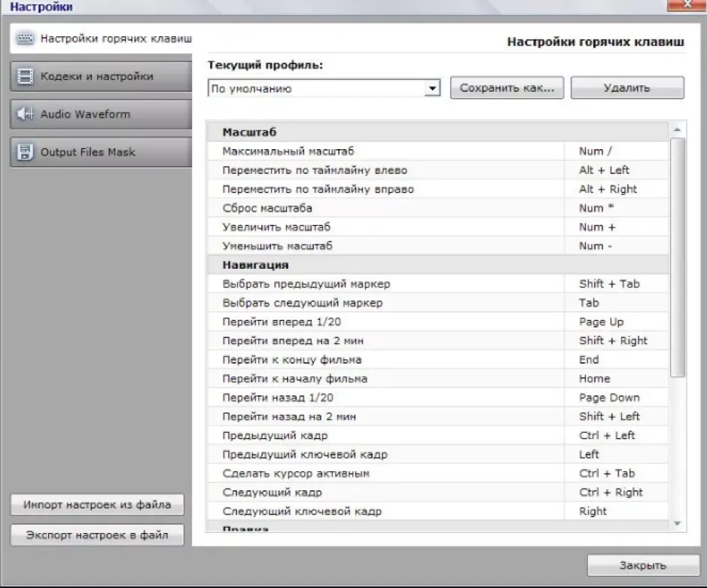Select the Максимальный масштаб hotkey row
The image size is (707, 588).
[x=437, y=151]
